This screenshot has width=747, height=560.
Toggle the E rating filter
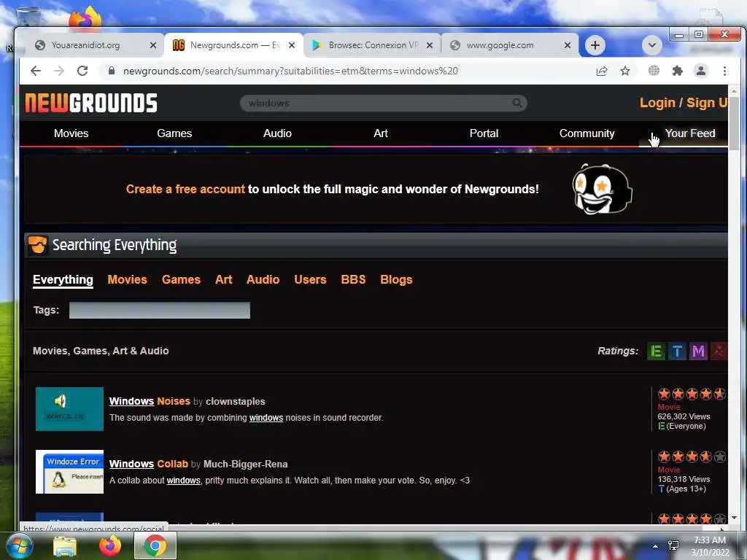pos(656,351)
